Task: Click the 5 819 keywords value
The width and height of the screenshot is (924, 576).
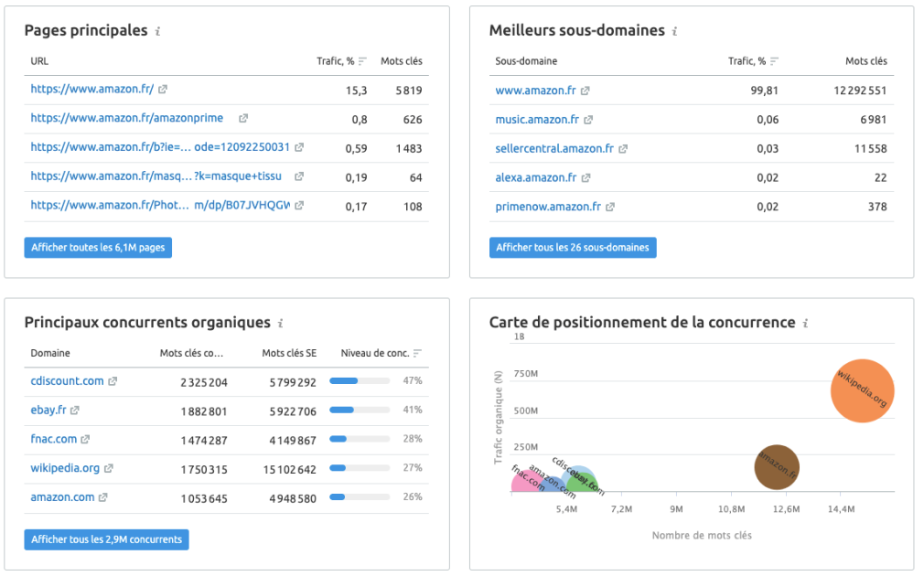Action: pyautogui.click(x=409, y=91)
